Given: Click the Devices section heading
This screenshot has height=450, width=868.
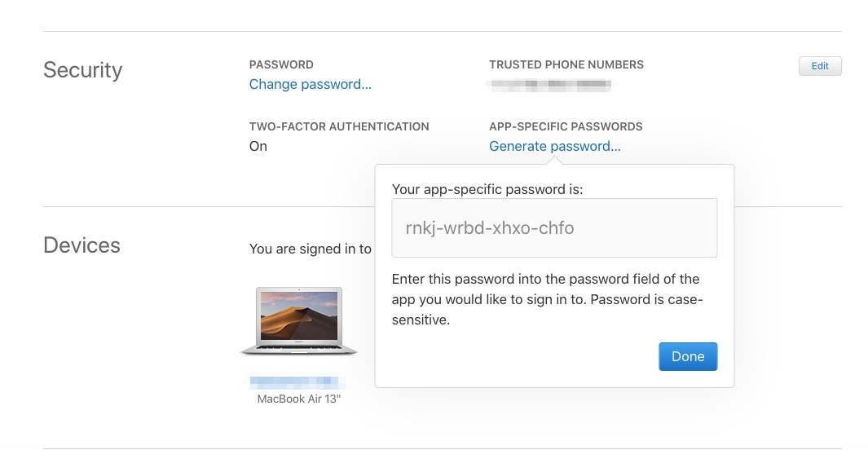Looking at the screenshot, I should (82, 245).
